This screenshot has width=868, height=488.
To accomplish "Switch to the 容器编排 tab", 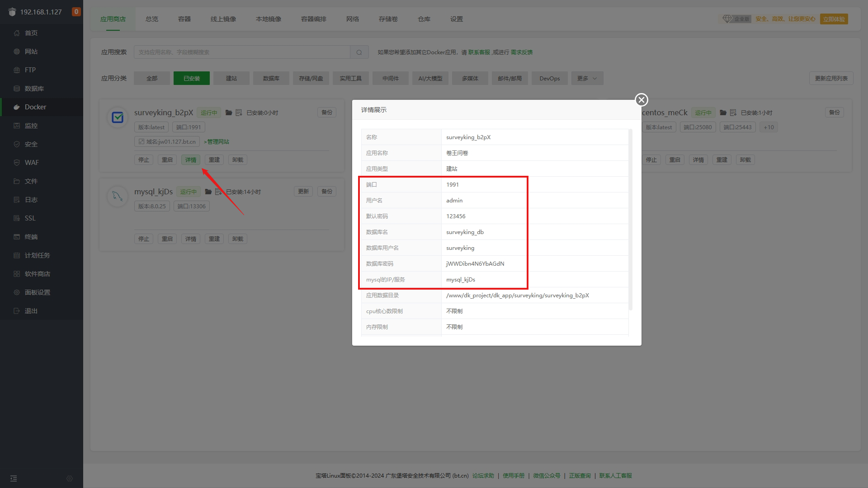I will 314,19.
